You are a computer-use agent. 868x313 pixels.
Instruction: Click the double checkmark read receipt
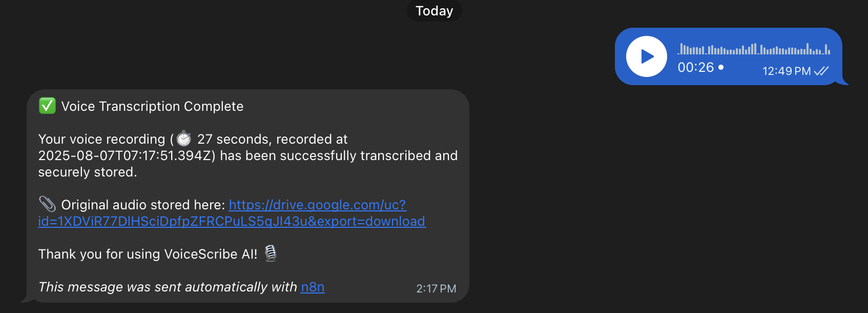(822, 71)
